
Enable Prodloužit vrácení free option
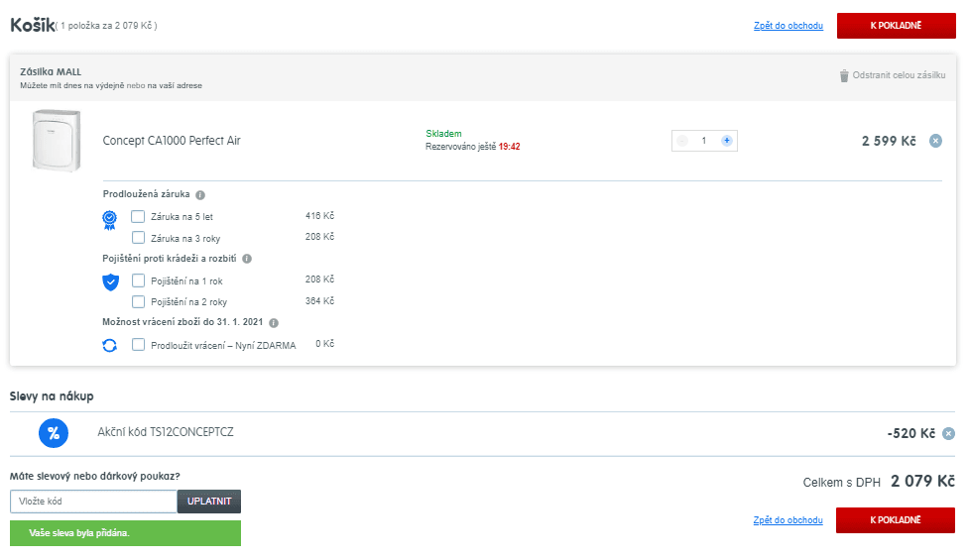point(139,345)
